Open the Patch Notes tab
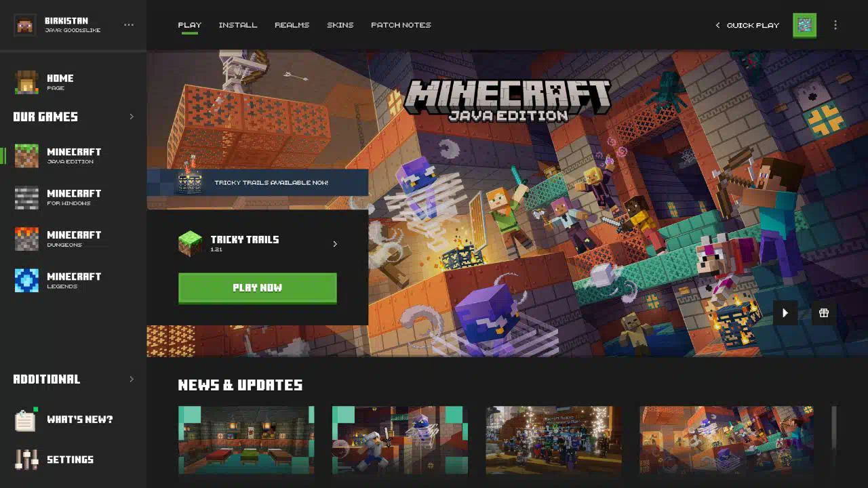The image size is (868, 488). (x=401, y=25)
